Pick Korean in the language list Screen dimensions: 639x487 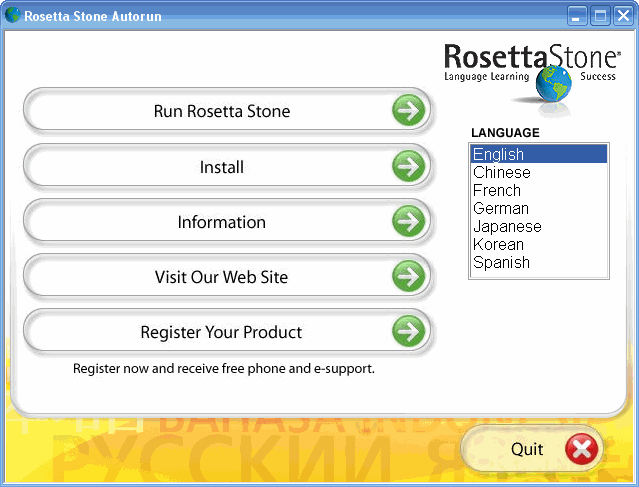coord(539,244)
